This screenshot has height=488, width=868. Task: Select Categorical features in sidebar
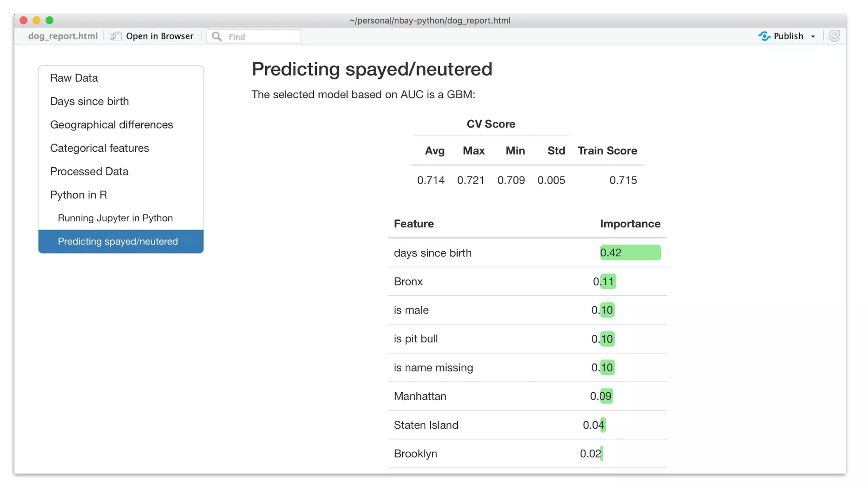(100, 148)
